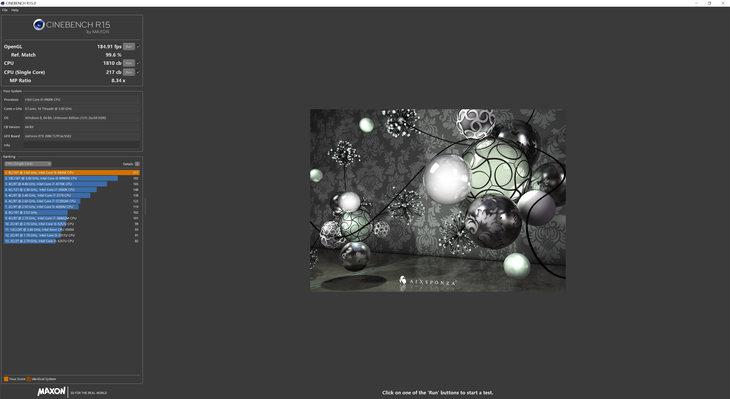Run the OpenGL benchmark
Screen dimensions: 730x399
129,47
